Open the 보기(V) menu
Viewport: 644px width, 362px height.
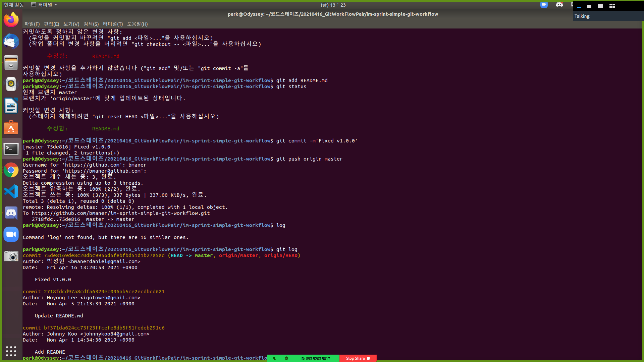coord(71,24)
